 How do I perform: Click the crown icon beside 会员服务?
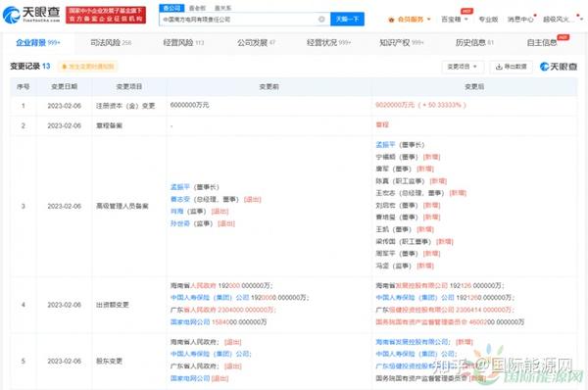click(391, 20)
